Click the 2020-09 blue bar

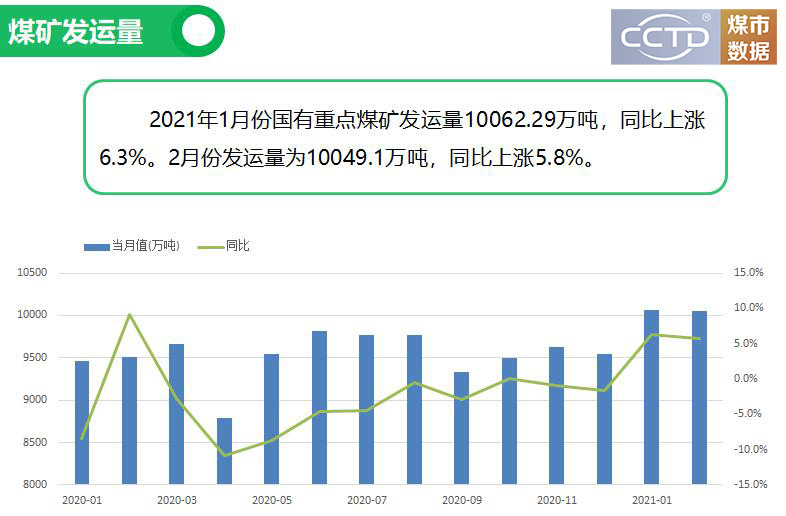[461, 428]
